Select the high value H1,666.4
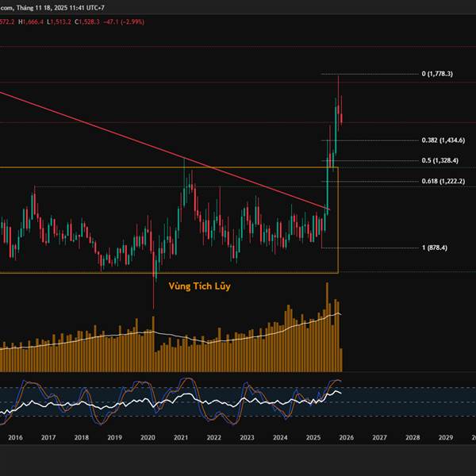Screen dimensions: 476x476 coord(31,22)
